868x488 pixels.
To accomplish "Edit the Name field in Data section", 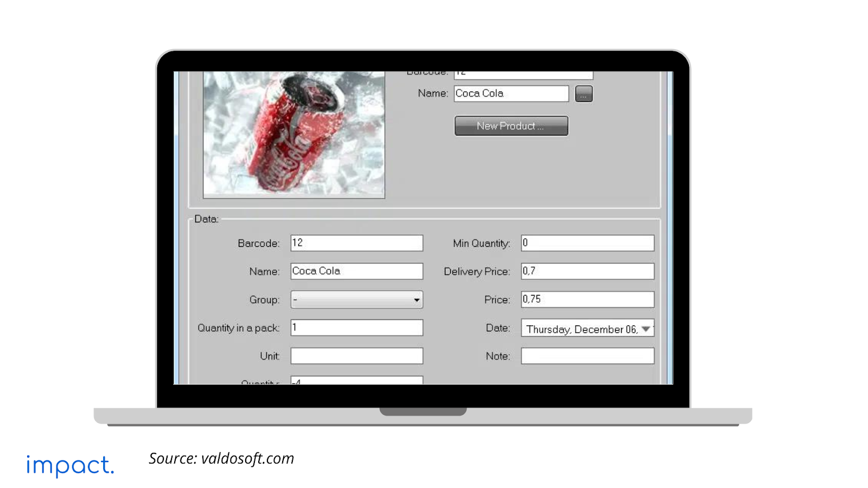I will click(x=356, y=271).
